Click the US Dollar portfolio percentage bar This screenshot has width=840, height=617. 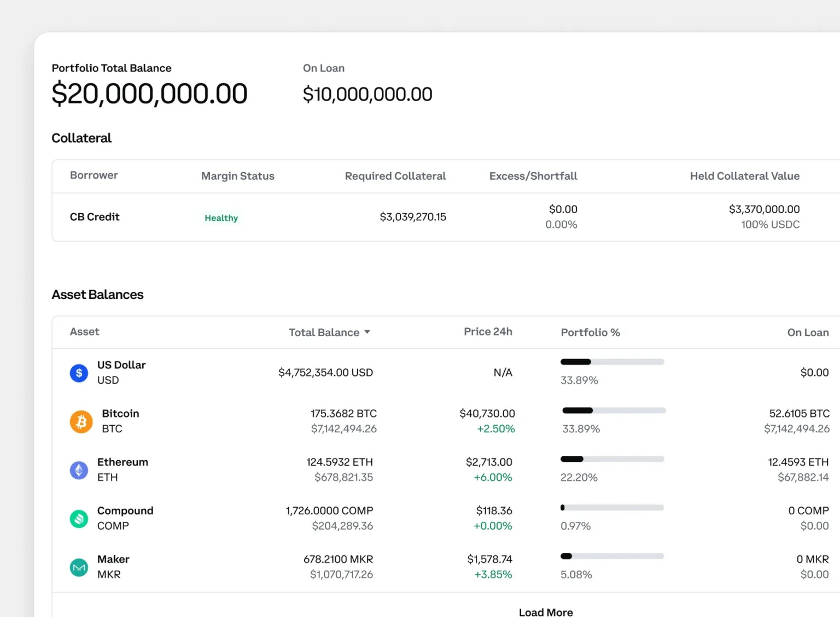tap(612, 362)
